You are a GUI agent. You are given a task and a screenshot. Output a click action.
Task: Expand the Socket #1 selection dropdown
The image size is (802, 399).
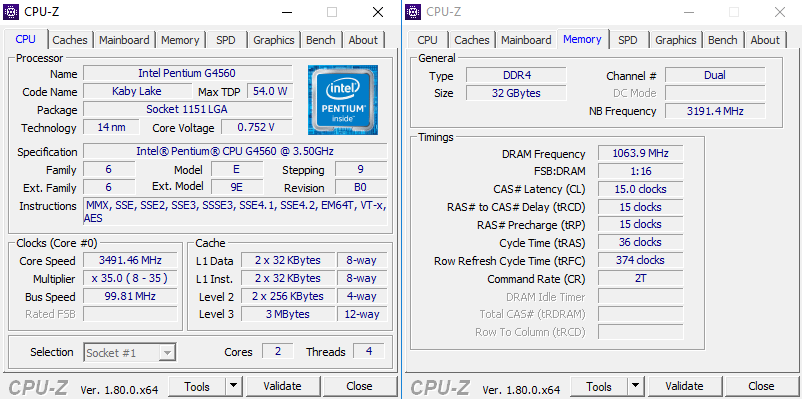tap(167, 352)
